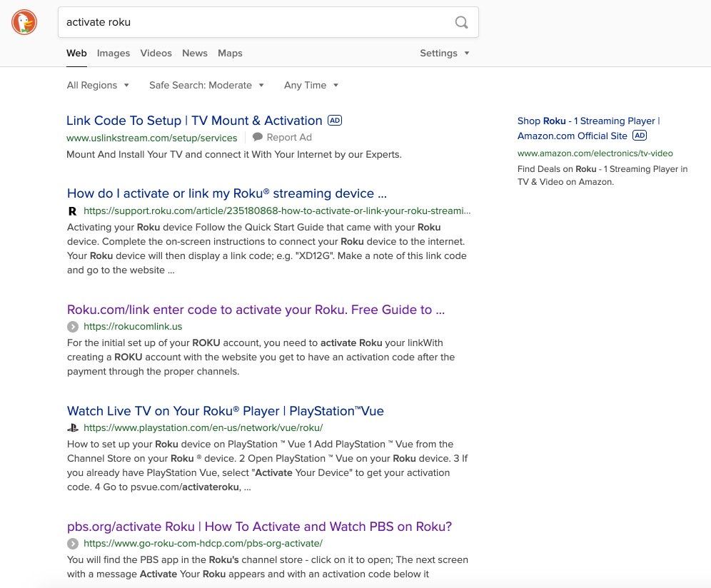Click snippet starting 'For the initial set up'
This screenshot has width=711, height=588.
click(x=261, y=358)
